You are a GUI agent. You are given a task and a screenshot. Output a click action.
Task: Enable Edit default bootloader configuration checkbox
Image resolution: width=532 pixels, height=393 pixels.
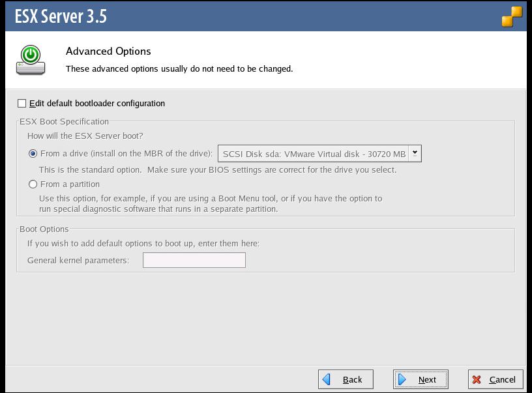[22, 103]
